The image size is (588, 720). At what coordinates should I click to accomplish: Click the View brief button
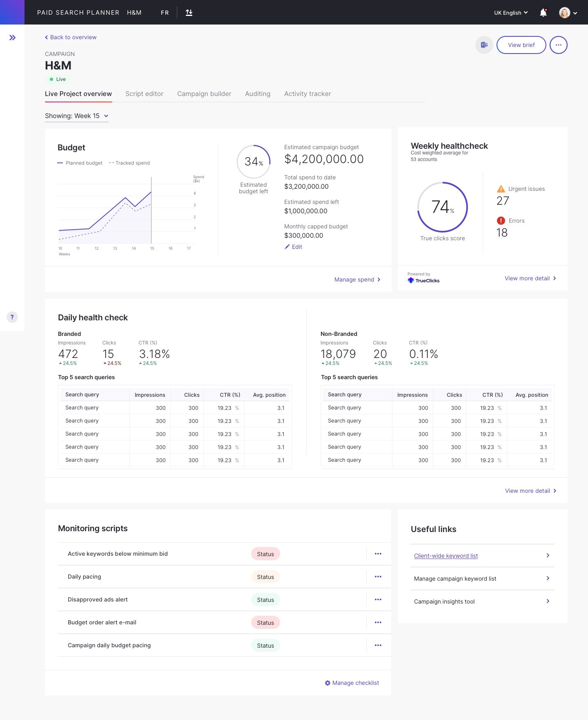(x=521, y=45)
